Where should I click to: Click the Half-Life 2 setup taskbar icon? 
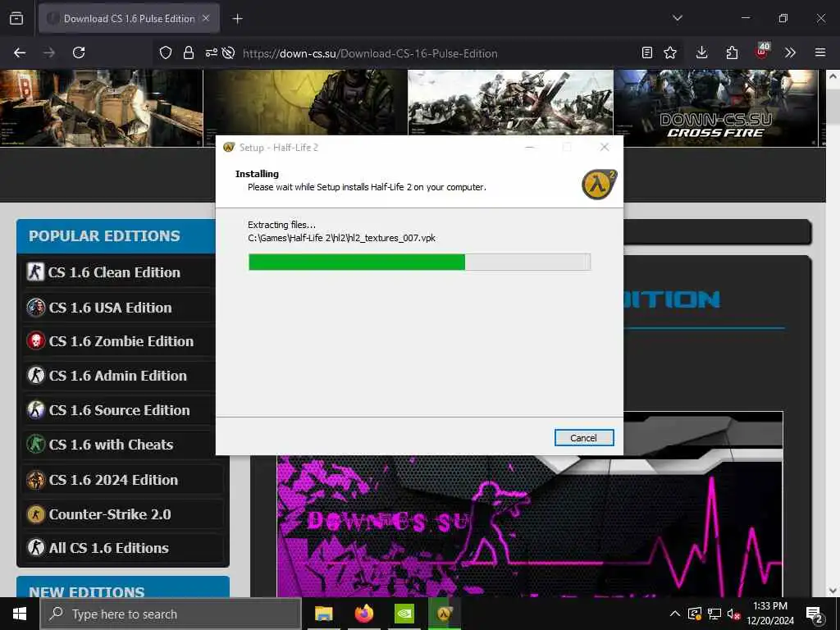point(444,614)
